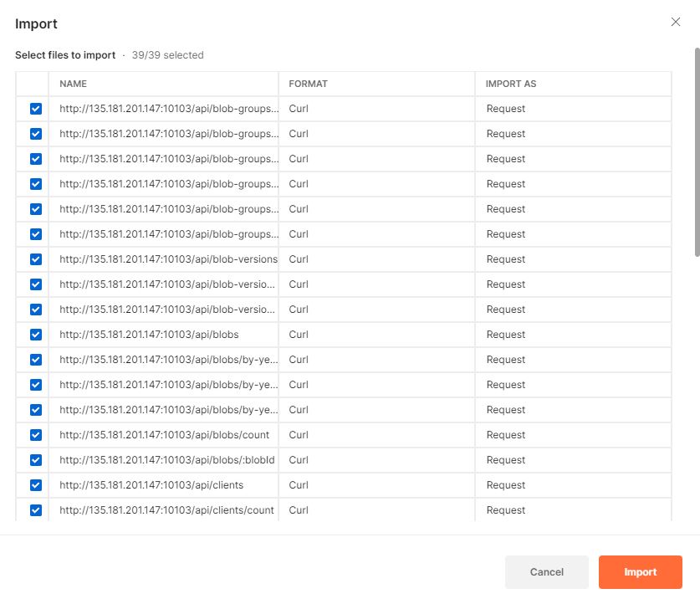The width and height of the screenshot is (700, 604).
Task: Click Request in the api/blobs/count row
Action: pos(506,435)
